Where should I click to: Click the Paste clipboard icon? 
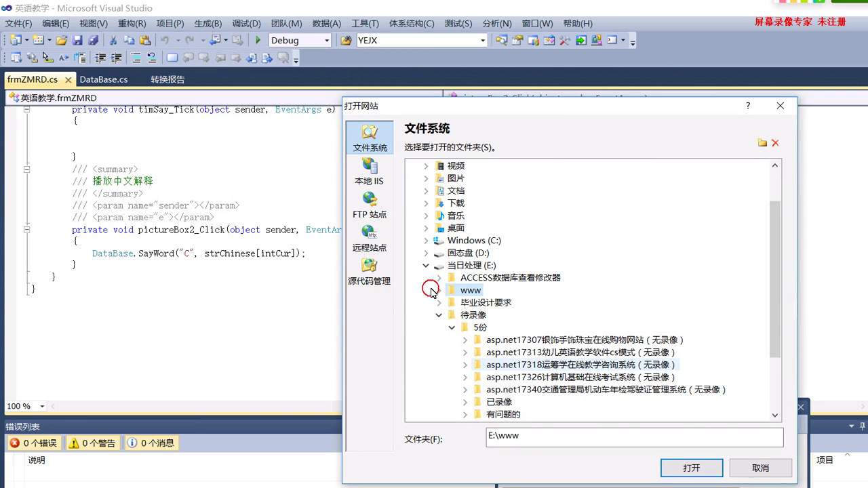click(144, 41)
